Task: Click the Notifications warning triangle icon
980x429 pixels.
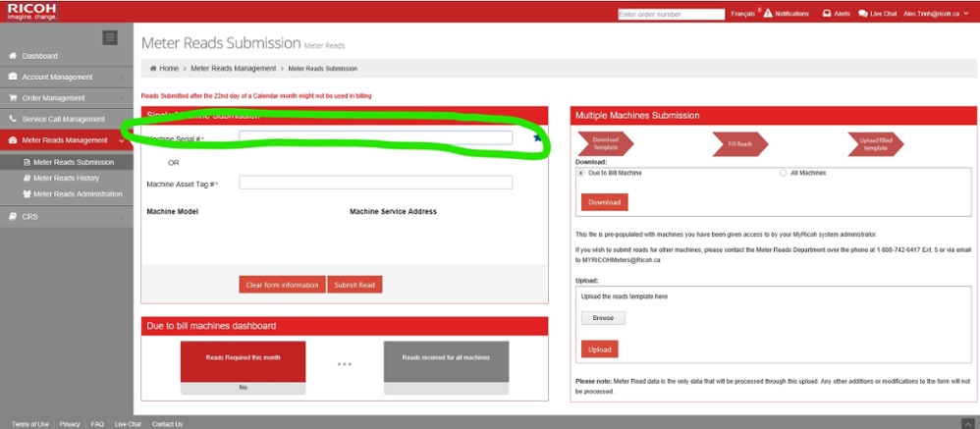Action: pyautogui.click(x=768, y=13)
